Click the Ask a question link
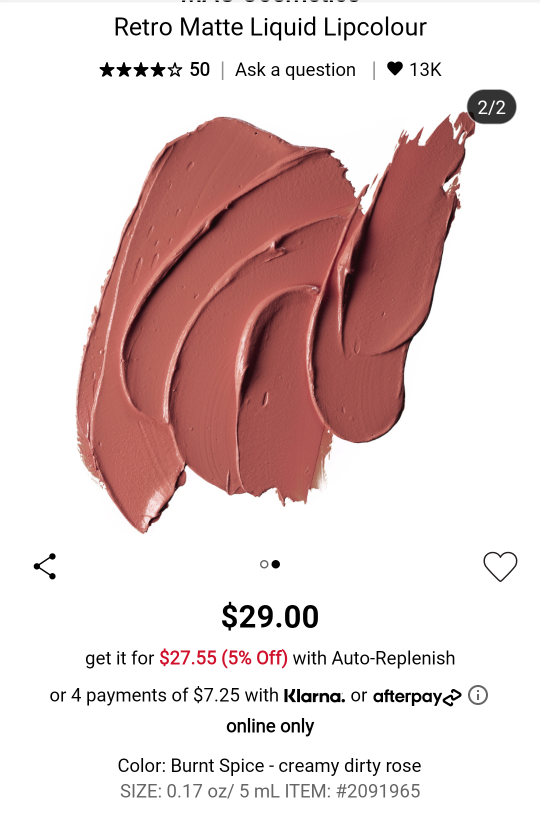 pos(295,70)
